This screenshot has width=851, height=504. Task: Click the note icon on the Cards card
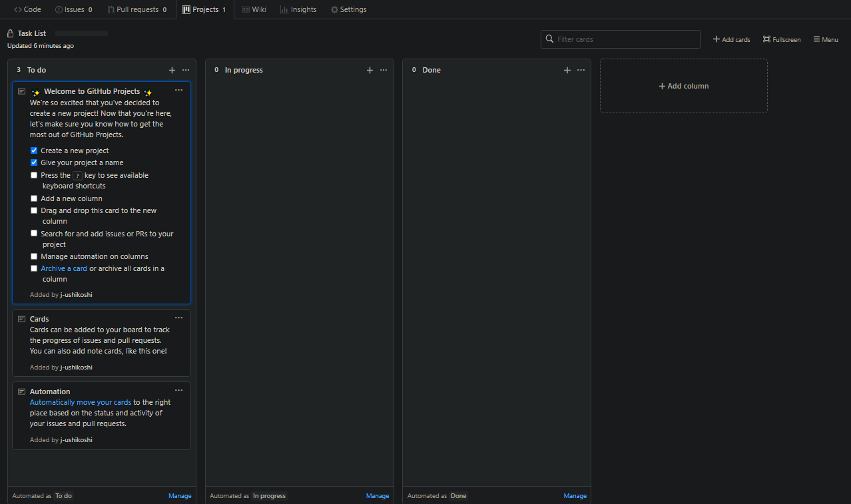pos(22,319)
